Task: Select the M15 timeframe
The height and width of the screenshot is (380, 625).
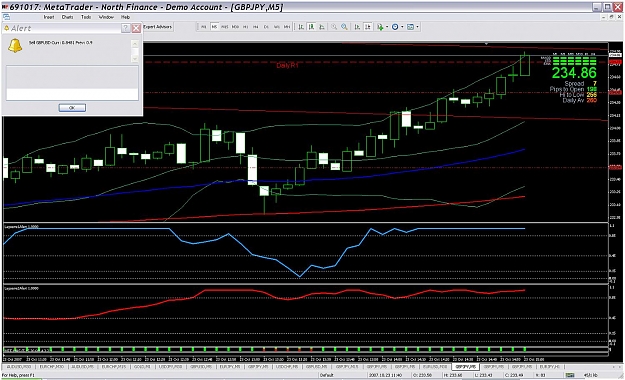Action: pyautogui.click(x=224, y=27)
